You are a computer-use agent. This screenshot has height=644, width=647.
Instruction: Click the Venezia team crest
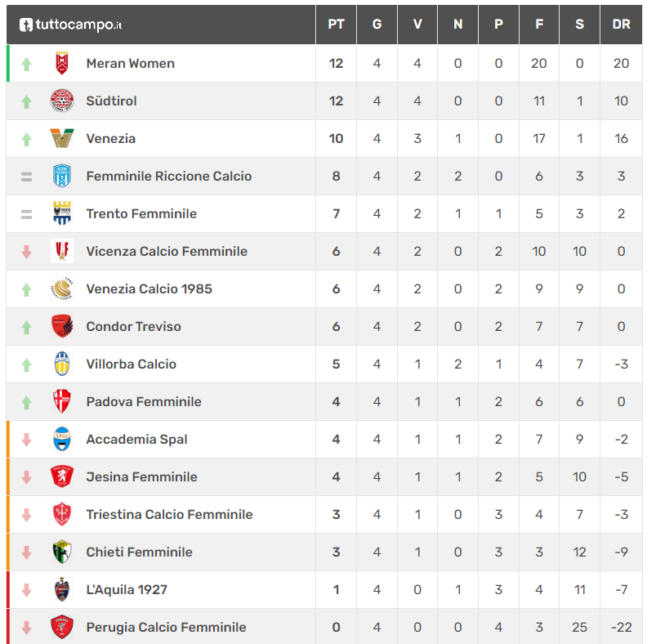pyautogui.click(x=62, y=138)
